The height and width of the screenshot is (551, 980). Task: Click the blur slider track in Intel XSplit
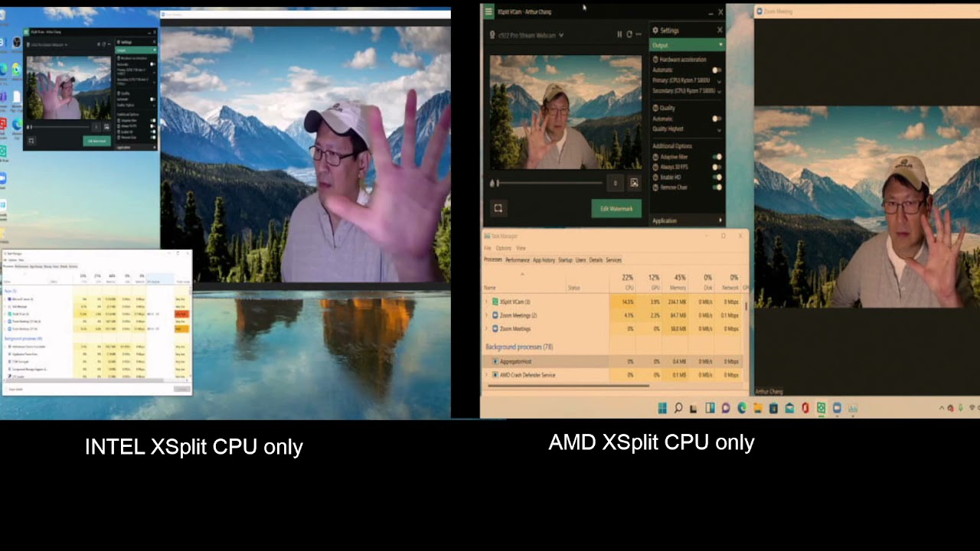[x=61, y=127]
